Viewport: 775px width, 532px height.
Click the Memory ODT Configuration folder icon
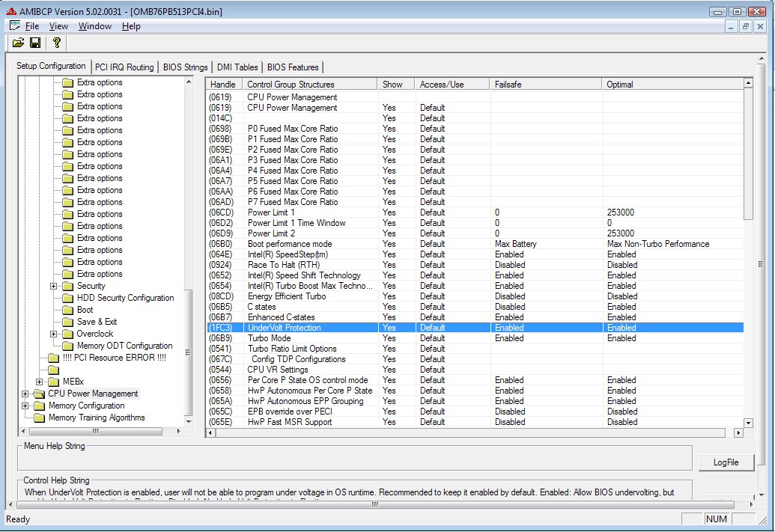click(x=67, y=346)
